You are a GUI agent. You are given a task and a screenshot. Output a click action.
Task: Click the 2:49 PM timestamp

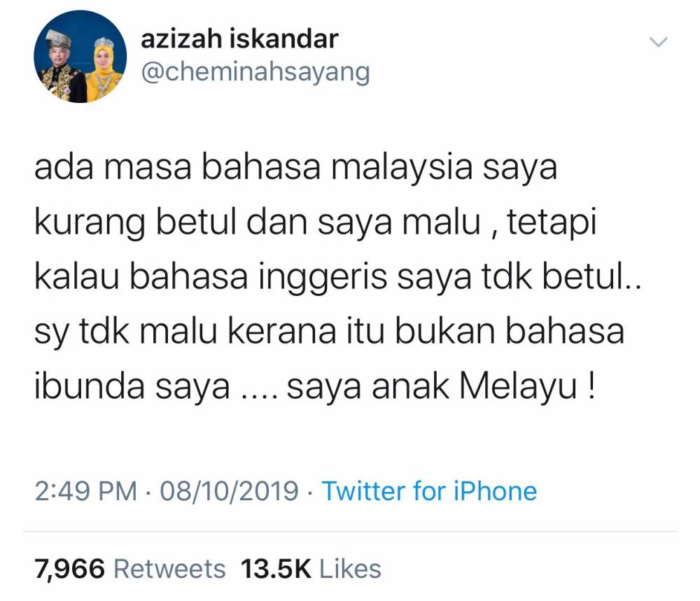coord(85,490)
